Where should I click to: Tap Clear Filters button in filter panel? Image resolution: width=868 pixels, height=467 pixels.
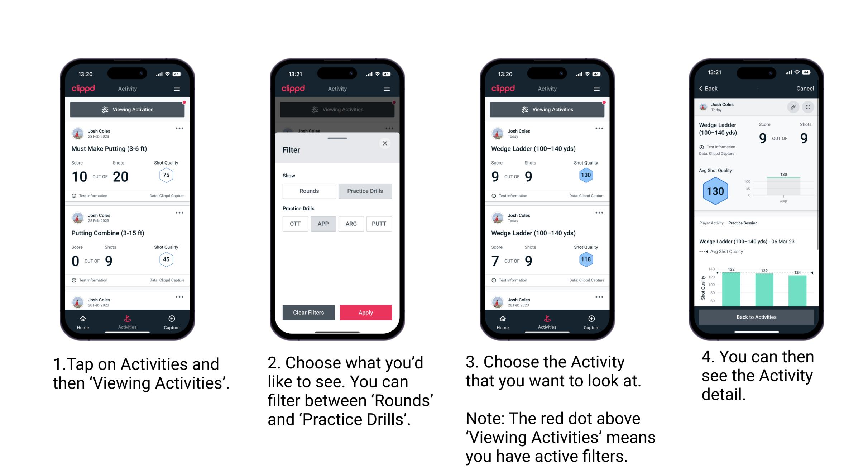click(x=309, y=312)
